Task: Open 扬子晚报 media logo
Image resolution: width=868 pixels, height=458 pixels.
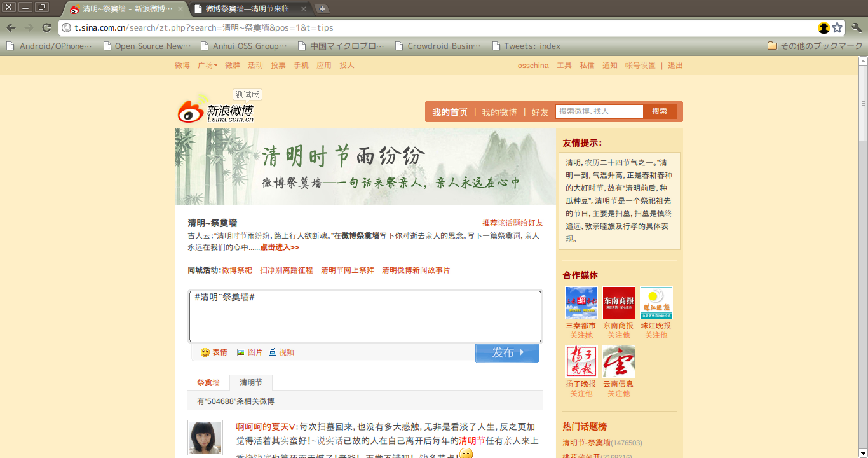Action: (x=581, y=361)
